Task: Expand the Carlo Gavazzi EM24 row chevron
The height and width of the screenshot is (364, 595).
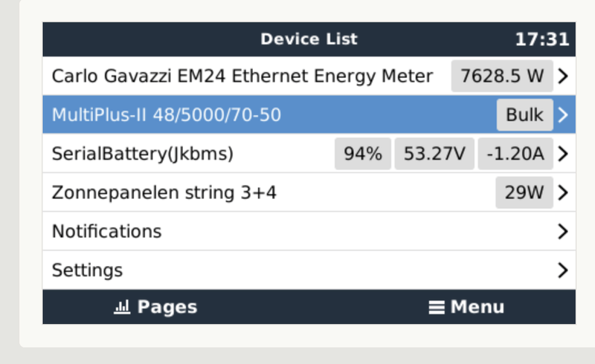Action: click(x=563, y=76)
